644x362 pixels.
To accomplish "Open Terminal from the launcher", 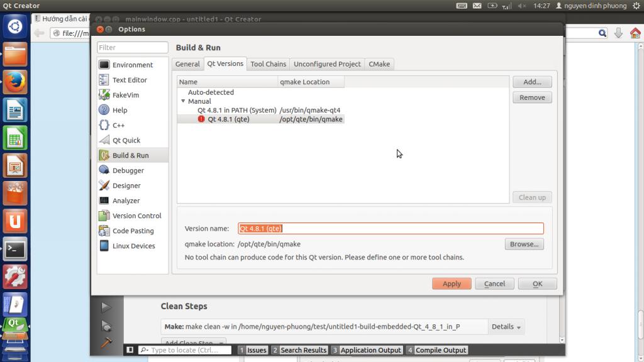I will point(15,249).
